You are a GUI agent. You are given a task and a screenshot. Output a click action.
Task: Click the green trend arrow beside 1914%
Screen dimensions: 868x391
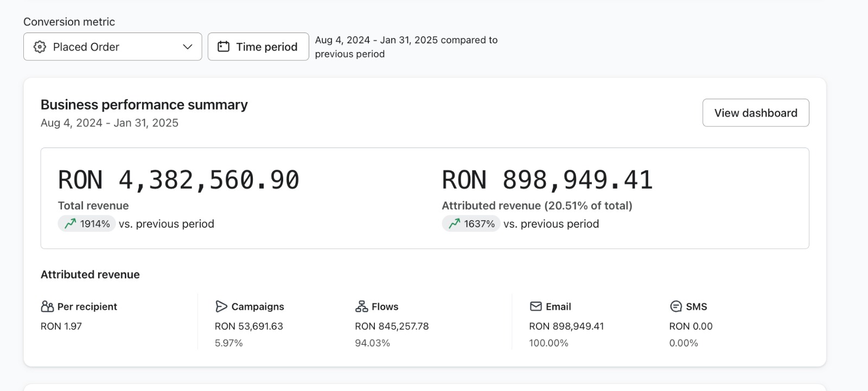[71, 223]
